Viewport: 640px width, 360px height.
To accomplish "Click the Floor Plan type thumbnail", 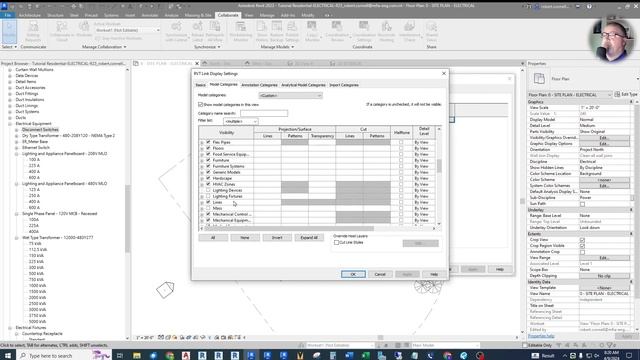I will [539, 78].
